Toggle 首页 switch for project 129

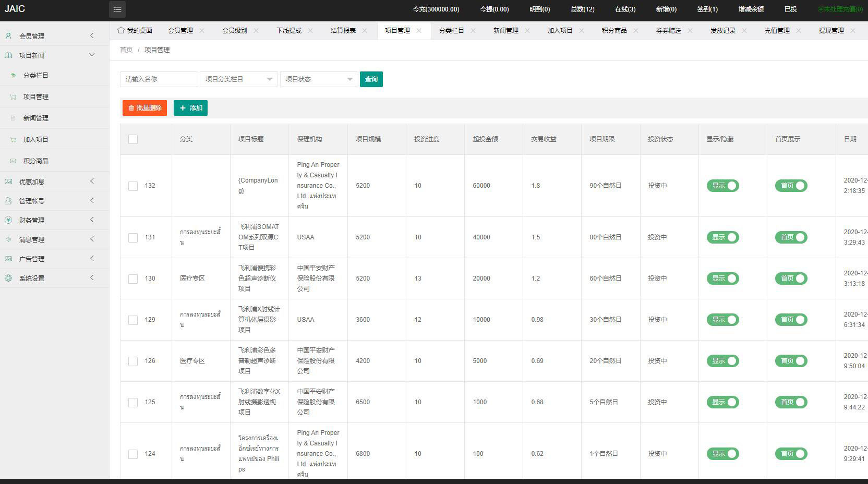point(791,320)
